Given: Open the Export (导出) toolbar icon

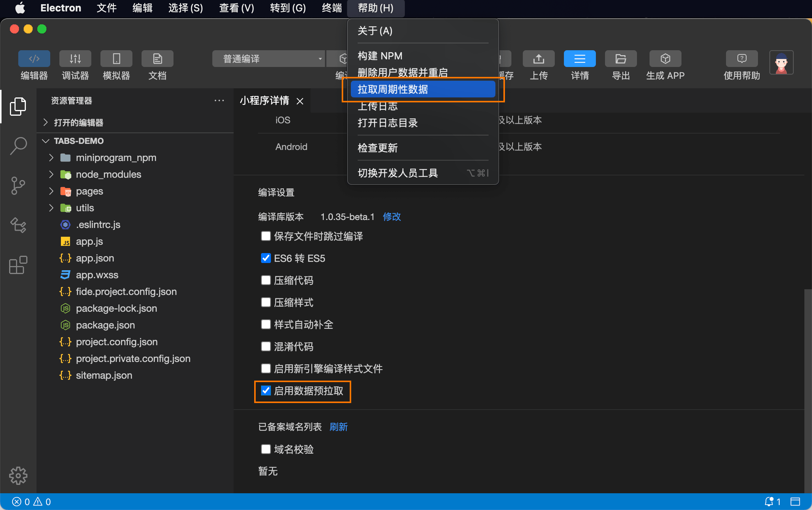Looking at the screenshot, I should (x=621, y=59).
